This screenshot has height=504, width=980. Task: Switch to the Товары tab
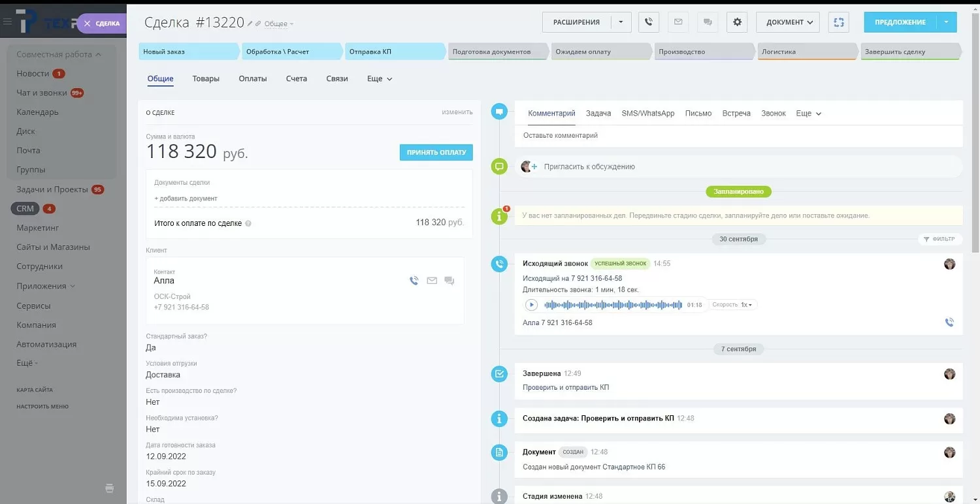tap(206, 78)
